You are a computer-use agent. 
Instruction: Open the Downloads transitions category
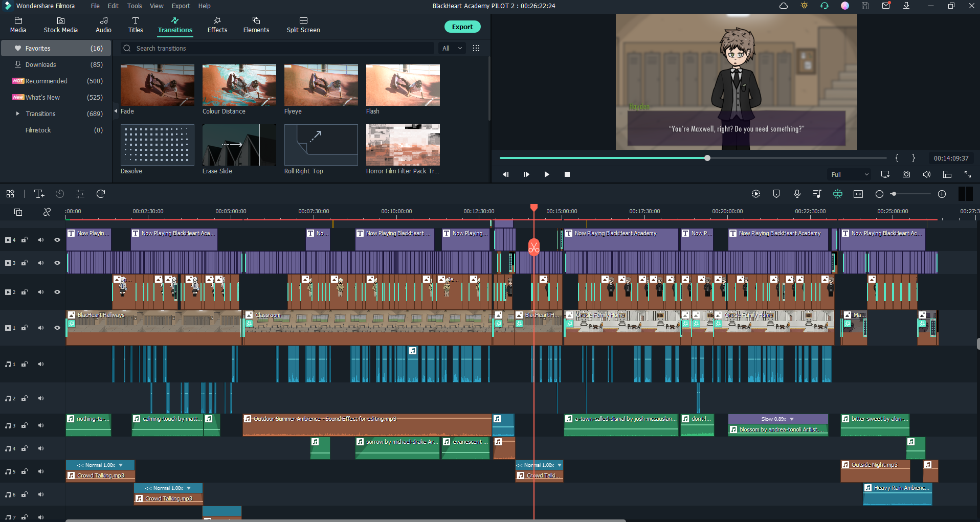pos(56,64)
